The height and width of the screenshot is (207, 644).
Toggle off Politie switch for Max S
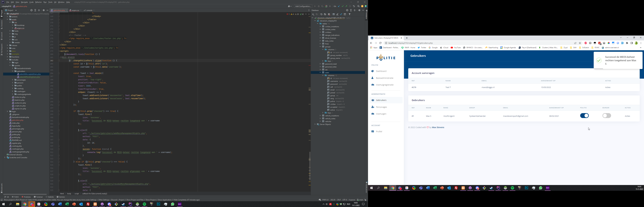(584, 115)
